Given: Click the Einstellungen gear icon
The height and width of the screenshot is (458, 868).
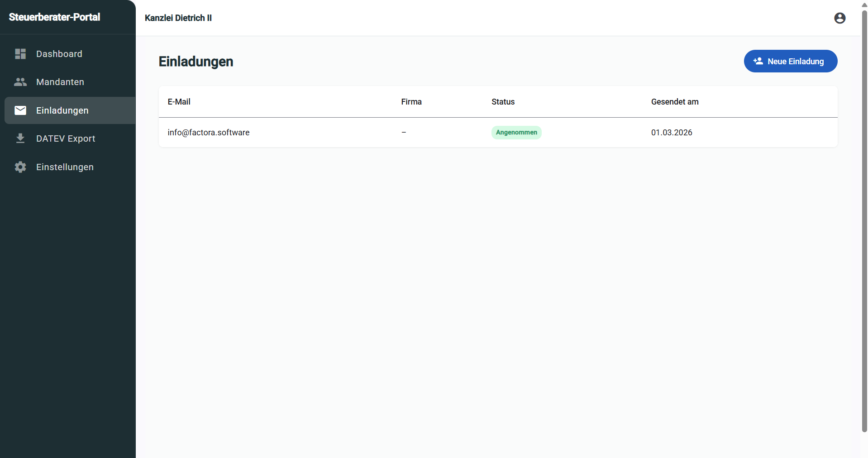Looking at the screenshot, I should 20,167.
